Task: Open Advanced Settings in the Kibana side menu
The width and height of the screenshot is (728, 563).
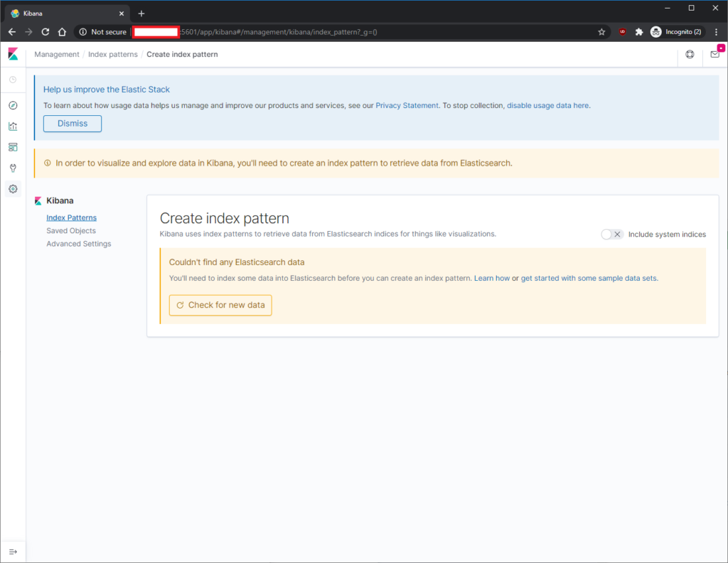Action: click(79, 244)
